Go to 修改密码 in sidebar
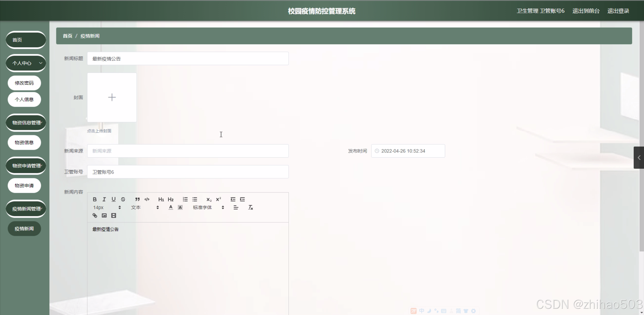Viewport: 644px width, 315px height. click(24, 83)
